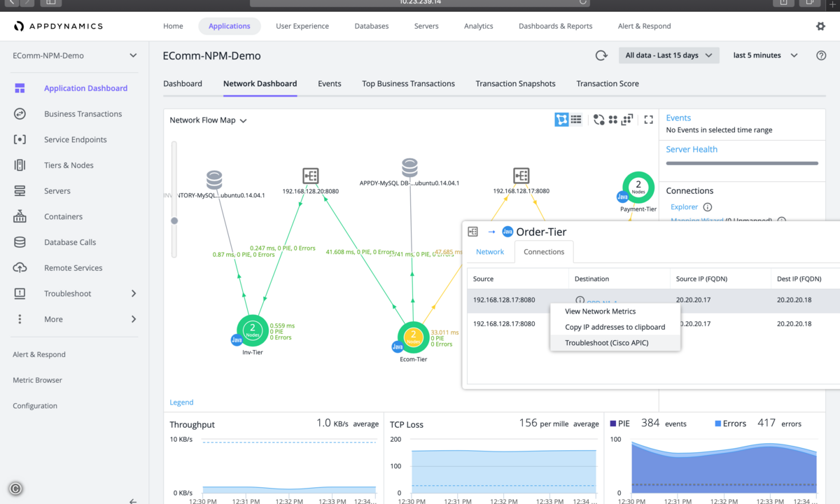Apply four-dot grid layout icon
840x504 pixels.
click(x=612, y=120)
